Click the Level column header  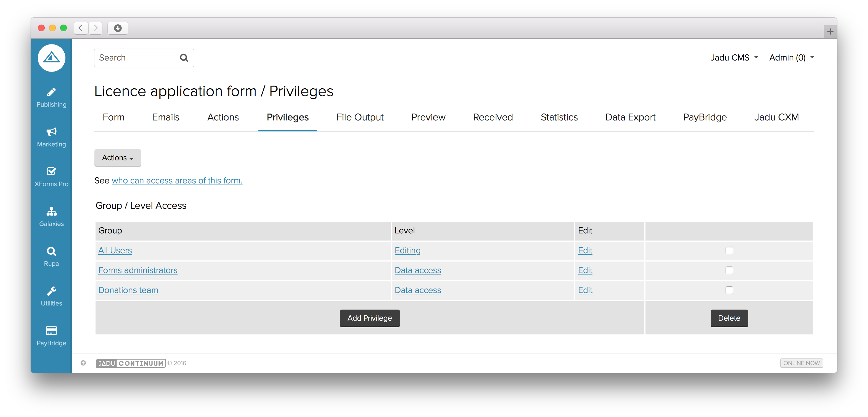coord(483,231)
